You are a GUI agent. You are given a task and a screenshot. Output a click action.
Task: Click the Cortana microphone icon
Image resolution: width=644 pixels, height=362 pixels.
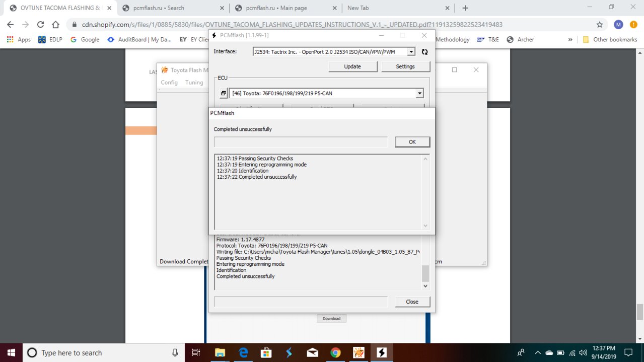pyautogui.click(x=175, y=352)
